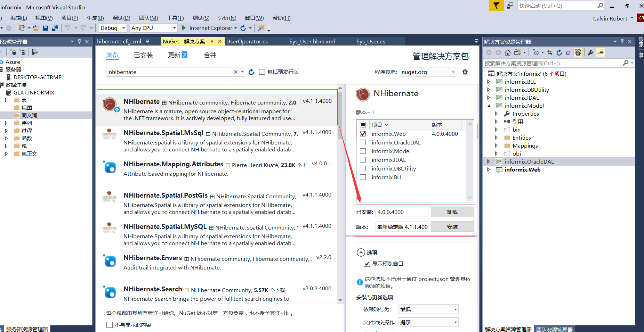This screenshot has height=332, width=644.
Task: Check don't show this again checkbox
Action: point(110,325)
